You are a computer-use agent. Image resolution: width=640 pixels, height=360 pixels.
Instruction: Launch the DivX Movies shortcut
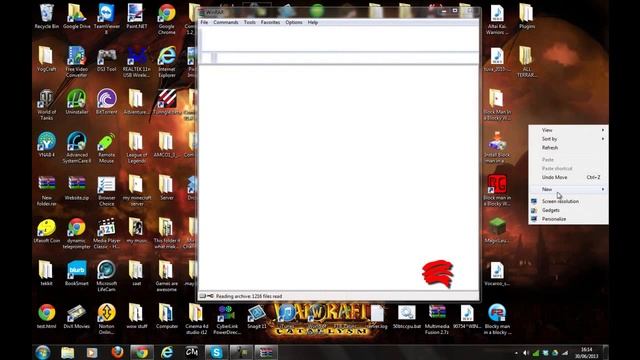tap(77, 316)
